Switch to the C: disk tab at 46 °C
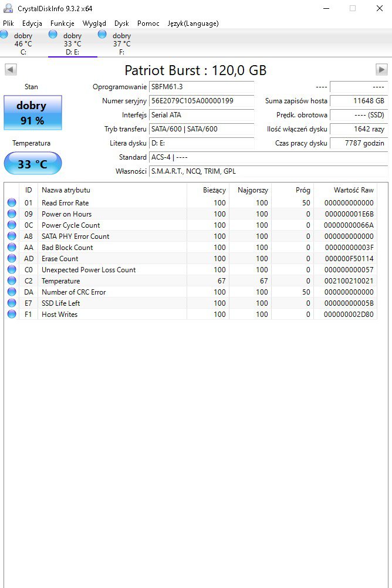 coord(23,43)
